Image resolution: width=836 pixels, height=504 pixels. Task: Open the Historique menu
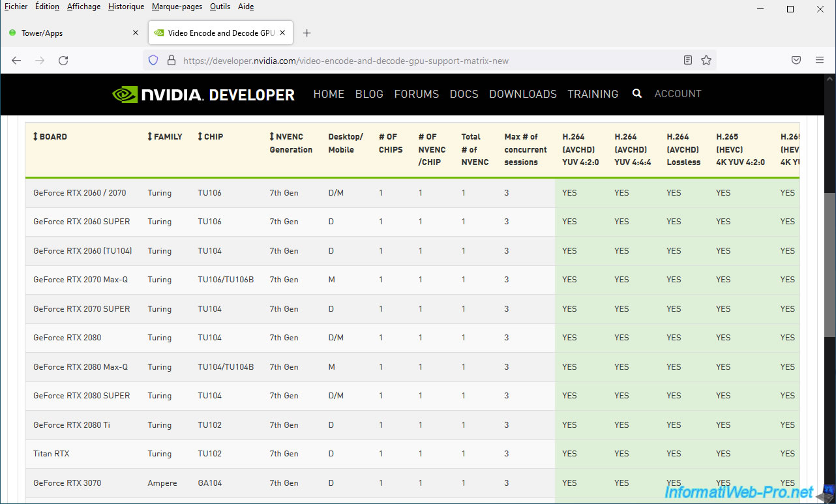[x=127, y=7]
